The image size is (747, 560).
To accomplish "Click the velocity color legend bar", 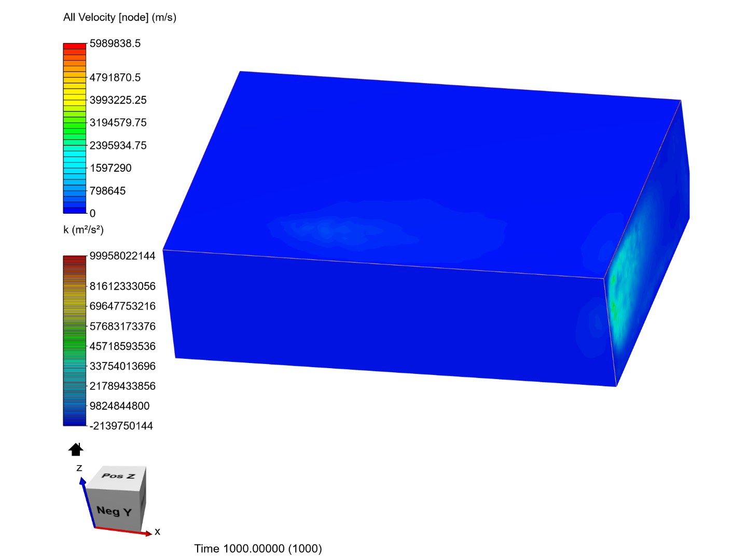I will [75, 128].
